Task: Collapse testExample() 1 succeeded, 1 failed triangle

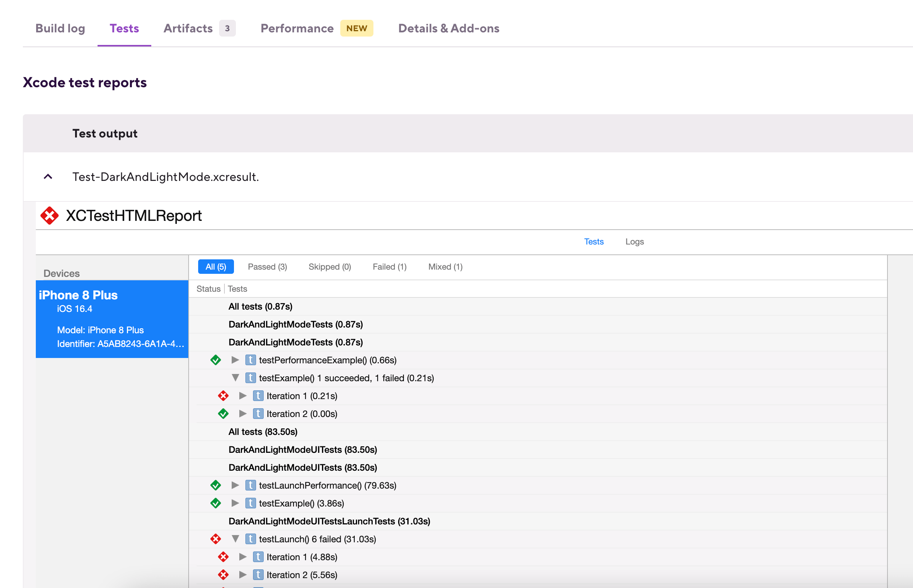Action: pyautogui.click(x=235, y=378)
